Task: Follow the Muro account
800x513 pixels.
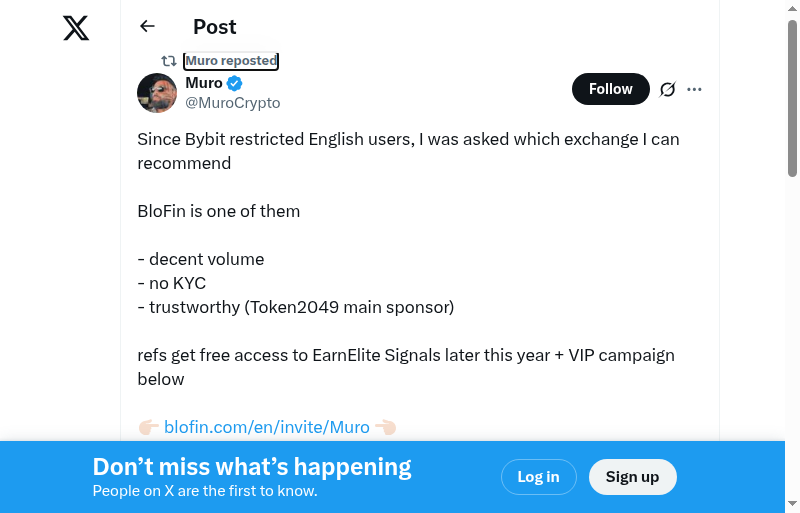Action: coord(610,89)
